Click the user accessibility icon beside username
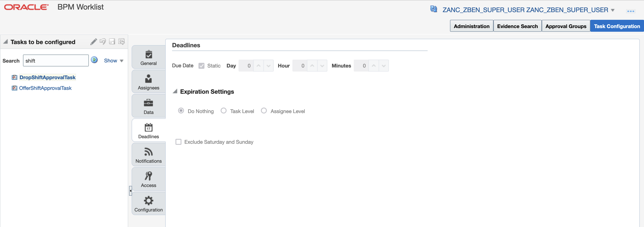This screenshot has height=227, width=644. click(434, 9)
